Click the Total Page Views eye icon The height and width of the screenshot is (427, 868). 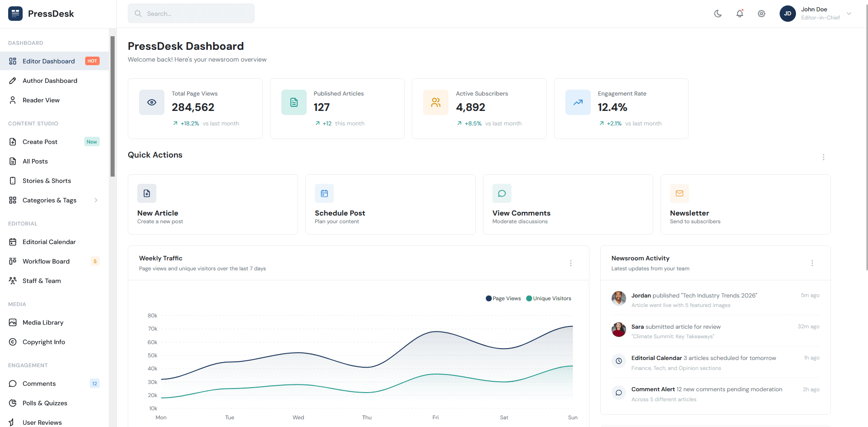[x=152, y=102]
